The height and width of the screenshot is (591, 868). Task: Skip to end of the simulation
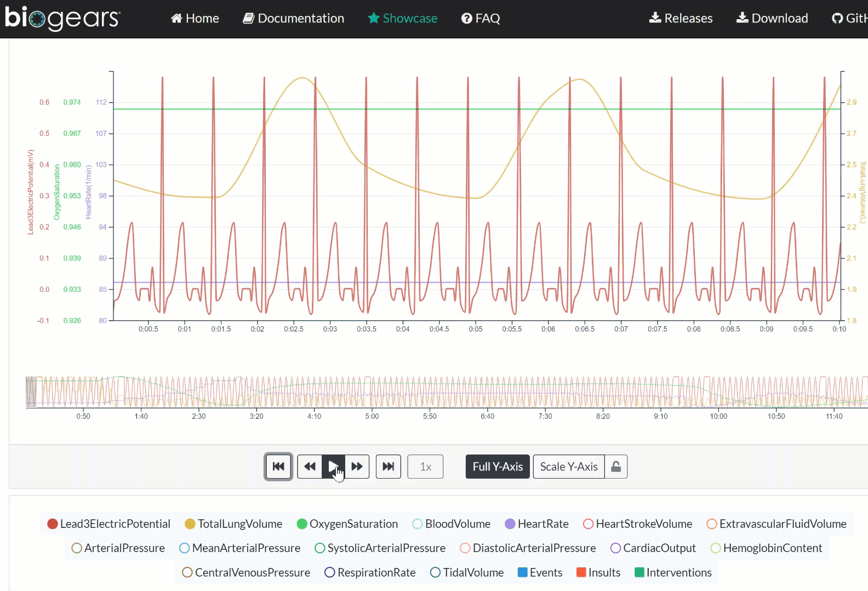click(388, 467)
